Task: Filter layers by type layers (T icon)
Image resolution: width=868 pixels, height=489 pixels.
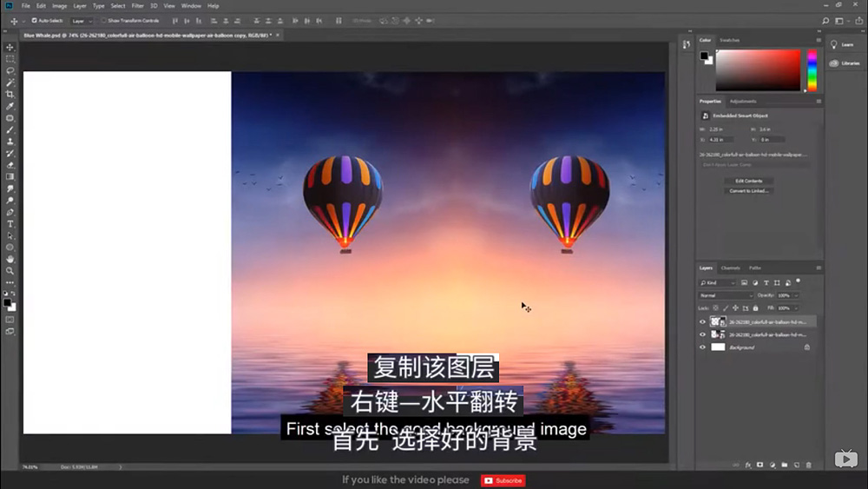Action: point(766,283)
